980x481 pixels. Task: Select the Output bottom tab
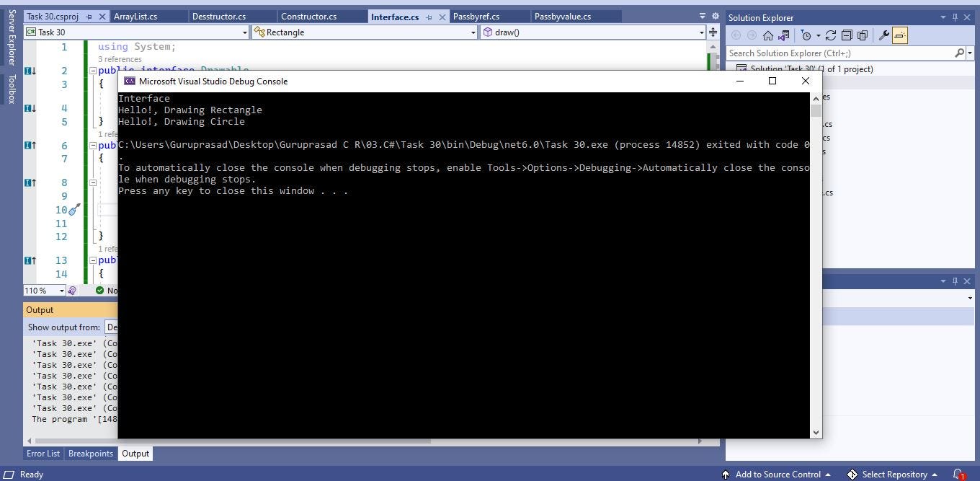pos(135,454)
